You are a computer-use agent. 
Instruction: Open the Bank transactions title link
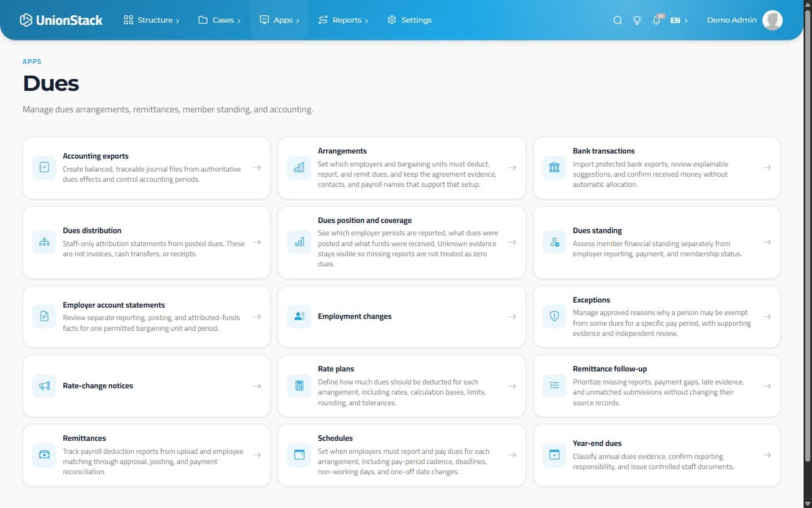click(x=603, y=151)
